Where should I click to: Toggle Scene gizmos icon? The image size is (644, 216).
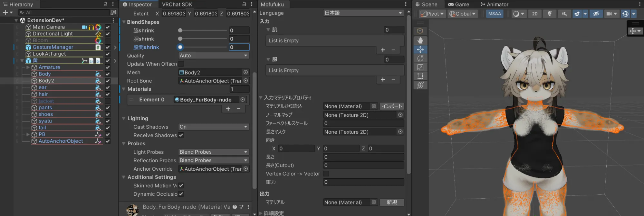[625, 14]
